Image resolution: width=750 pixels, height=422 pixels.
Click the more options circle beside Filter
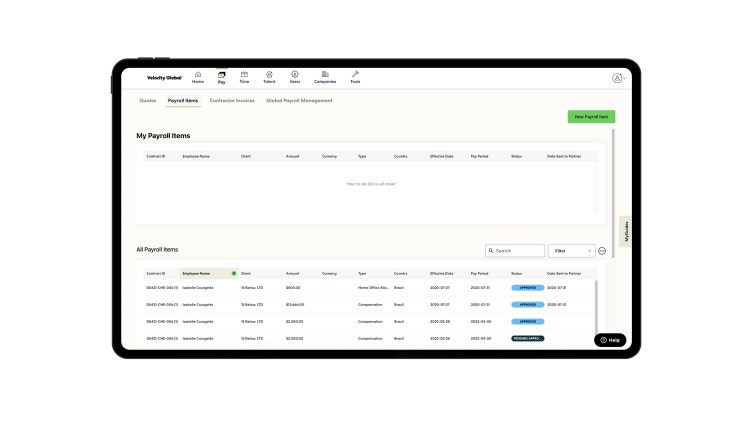tap(602, 251)
